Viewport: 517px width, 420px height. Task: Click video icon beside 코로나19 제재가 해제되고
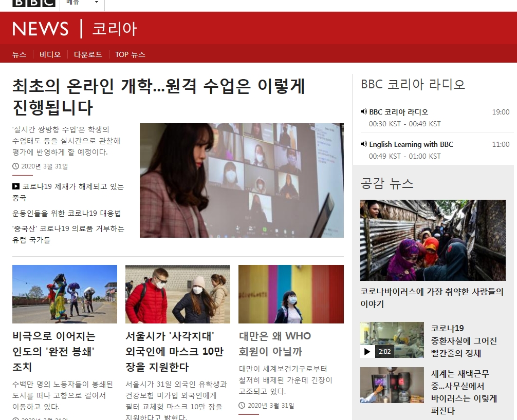click(x=16, y=186)
